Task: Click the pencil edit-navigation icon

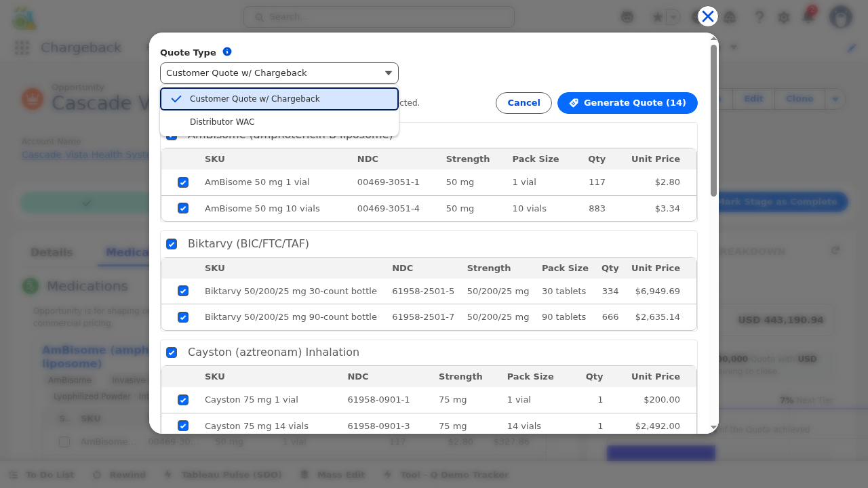Action: [x=852, y=48]
